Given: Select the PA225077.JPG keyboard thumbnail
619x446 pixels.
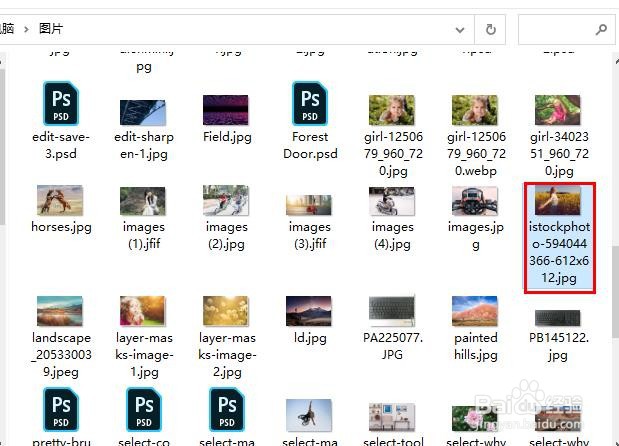Looking at the screenshot, I should coord(392,311).
